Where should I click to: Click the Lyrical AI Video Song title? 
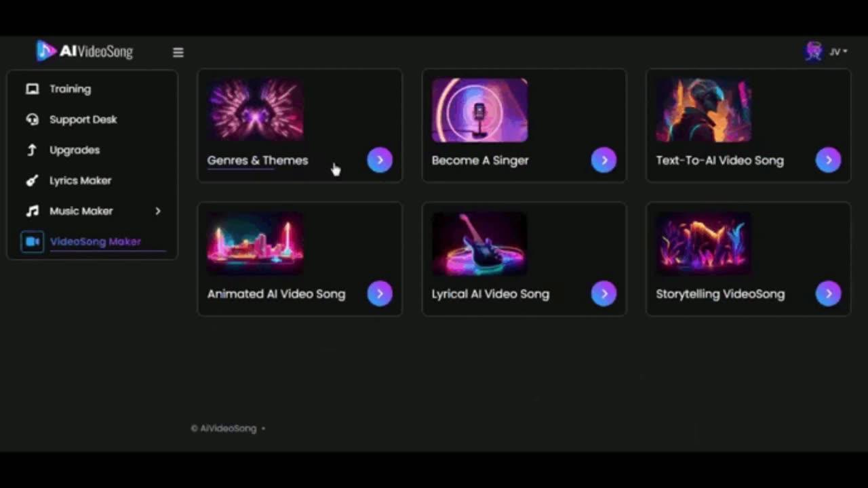pos(490,294)
